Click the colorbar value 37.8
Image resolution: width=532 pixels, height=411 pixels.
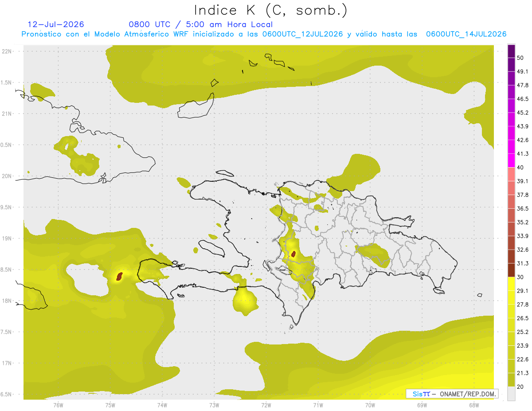coord(523,195)
